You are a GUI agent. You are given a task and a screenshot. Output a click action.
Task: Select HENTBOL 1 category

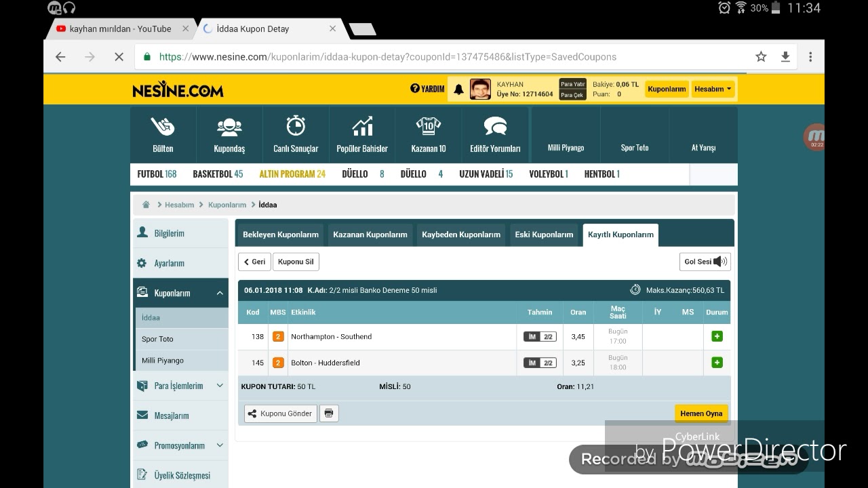(x=602, y=174)
